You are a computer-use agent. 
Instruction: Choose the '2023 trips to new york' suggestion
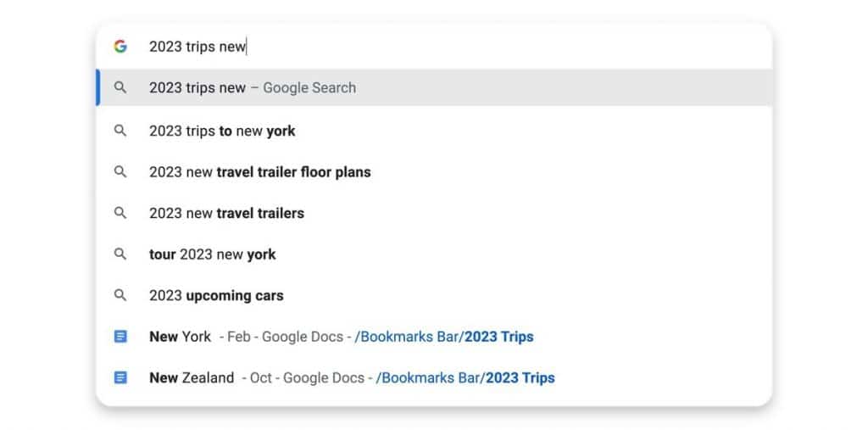(x=434, y=131)
